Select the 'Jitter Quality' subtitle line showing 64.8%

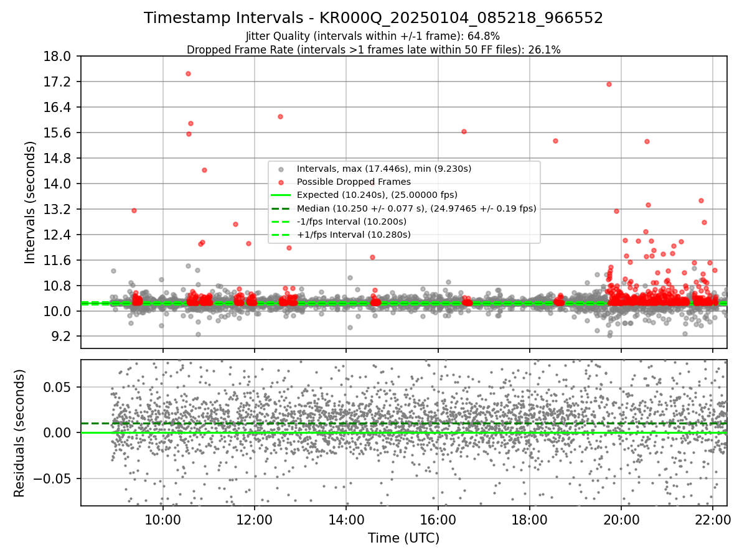point(374,36)
